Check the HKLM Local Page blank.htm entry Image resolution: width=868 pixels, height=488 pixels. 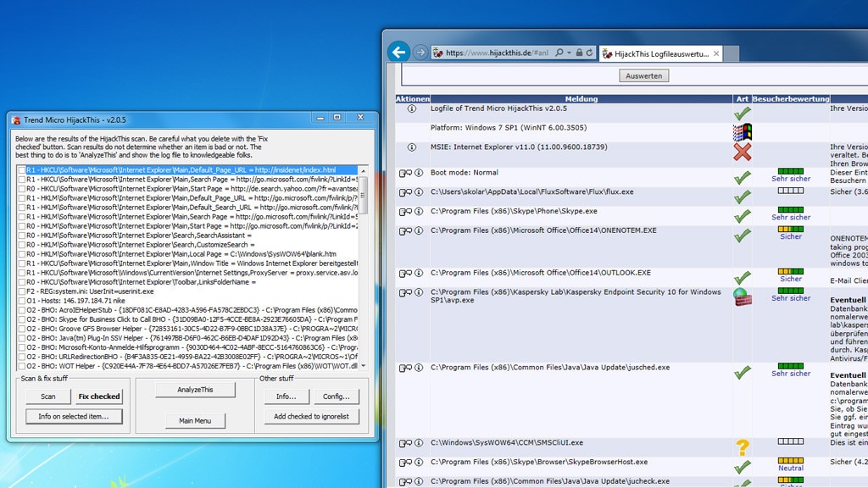click(x=21, y=254)
